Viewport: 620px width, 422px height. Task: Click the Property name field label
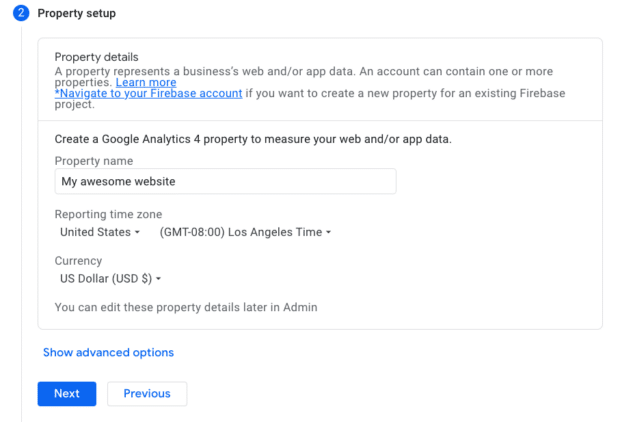click(94, 161)
